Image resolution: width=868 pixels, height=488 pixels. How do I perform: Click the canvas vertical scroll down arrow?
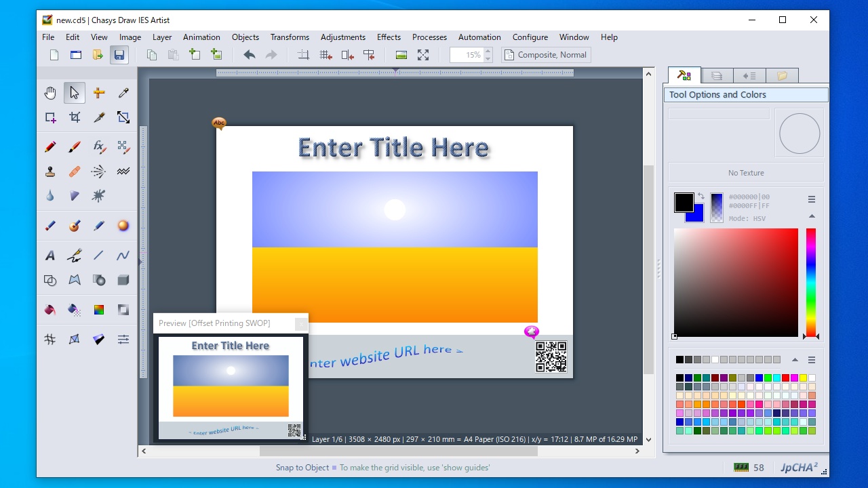coord(648,439)
